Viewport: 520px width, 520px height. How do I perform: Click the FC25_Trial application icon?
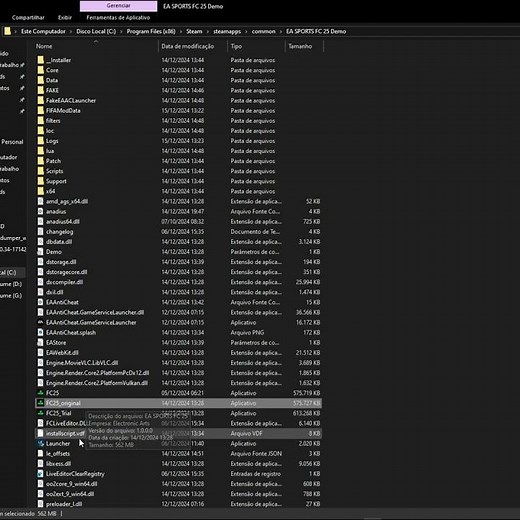[40, 413]
